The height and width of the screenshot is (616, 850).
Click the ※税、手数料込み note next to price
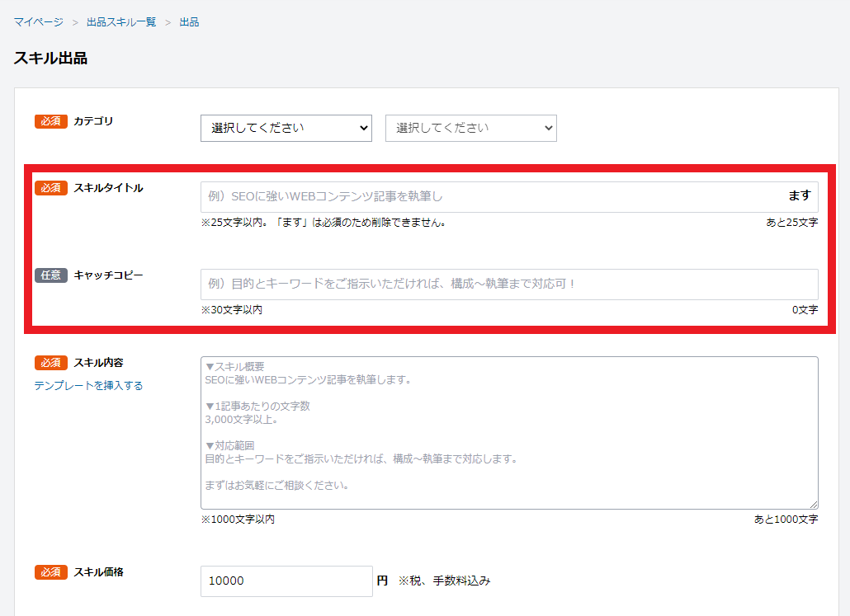pos(444,581)
